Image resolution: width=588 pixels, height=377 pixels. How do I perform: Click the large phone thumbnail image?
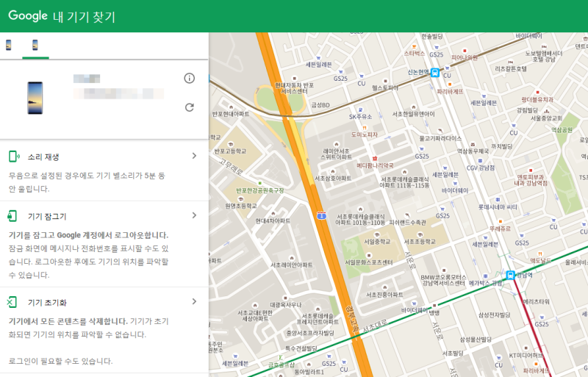(x=35, y=98)
